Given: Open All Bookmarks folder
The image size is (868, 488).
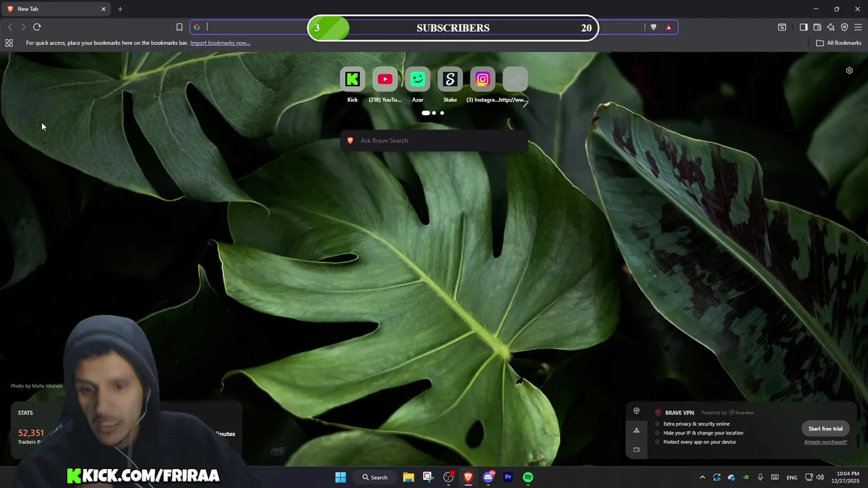Looking at the screenshot, I should pos(839,43).
